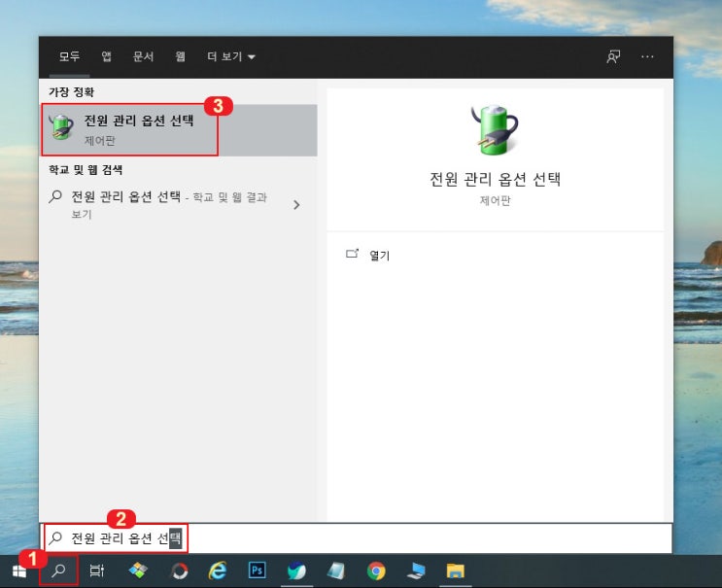
Task: Open the three-dots options menu
Action: tap(647, 56)
